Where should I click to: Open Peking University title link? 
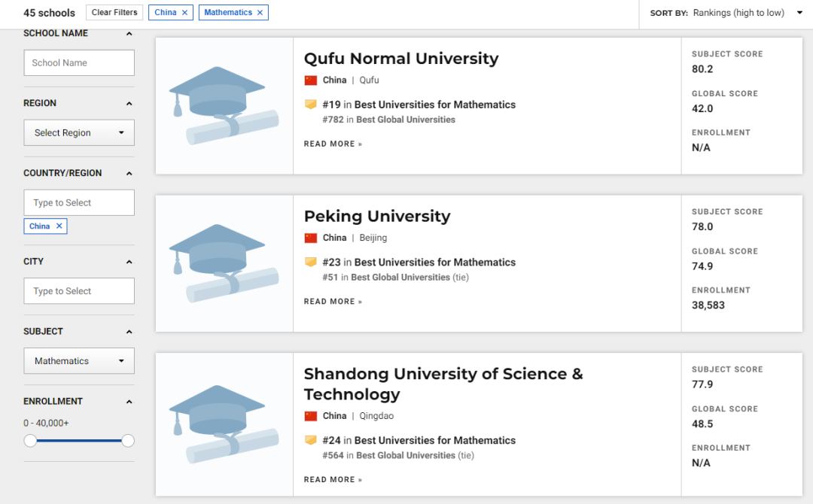(x=376, y=217)
